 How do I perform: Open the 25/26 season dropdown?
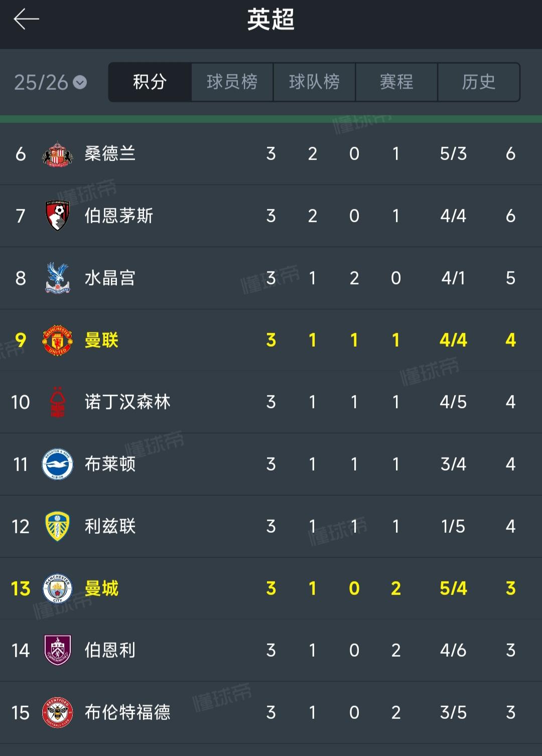pos(51,82)
